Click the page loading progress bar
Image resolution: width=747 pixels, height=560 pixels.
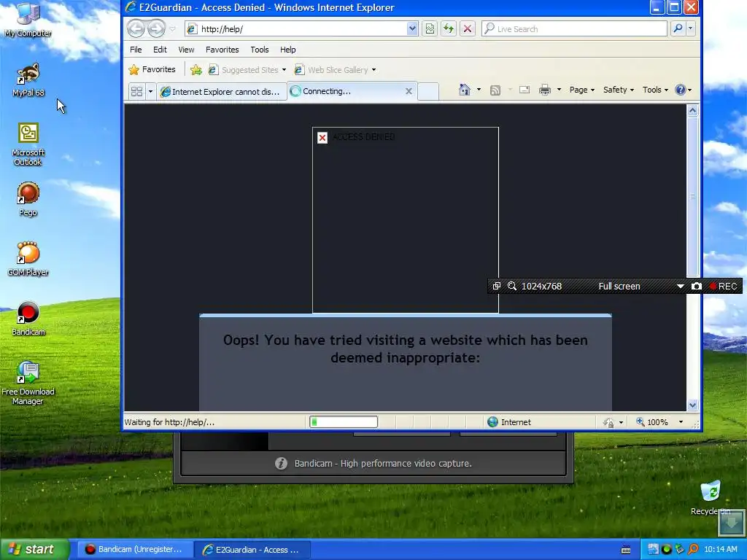(x=344, y=422)
